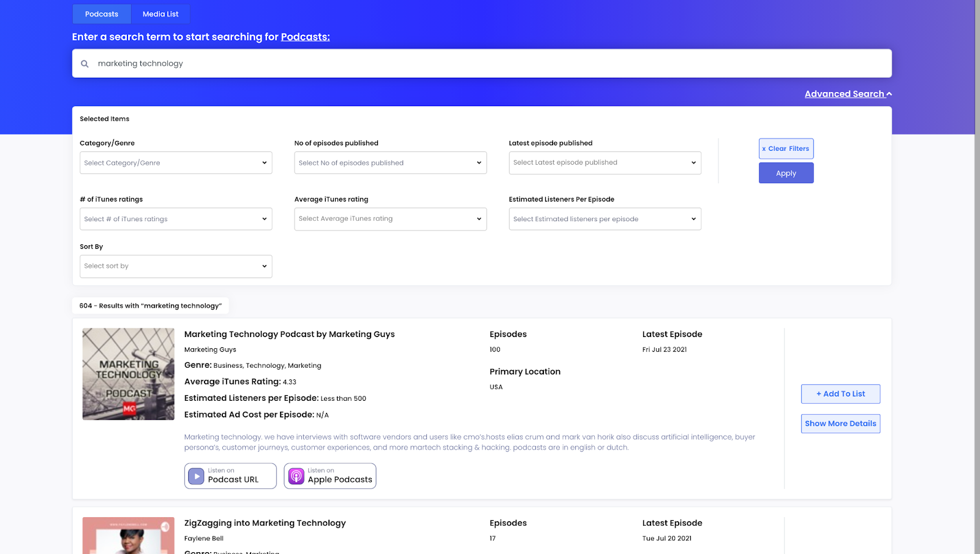Click the Selected Items label
980x554 pixels.
105,119
